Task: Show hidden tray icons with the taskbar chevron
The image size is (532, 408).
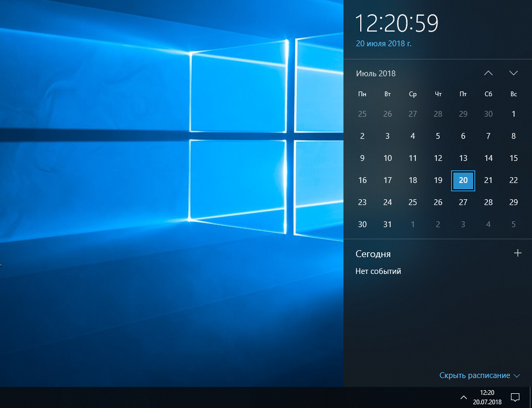Action: coord(463,397)
